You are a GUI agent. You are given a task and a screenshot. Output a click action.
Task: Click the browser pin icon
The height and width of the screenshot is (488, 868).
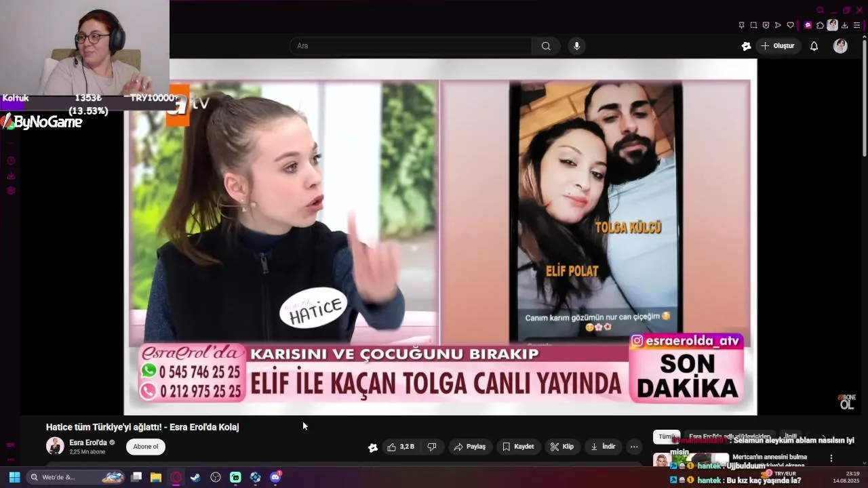point(741,25)
